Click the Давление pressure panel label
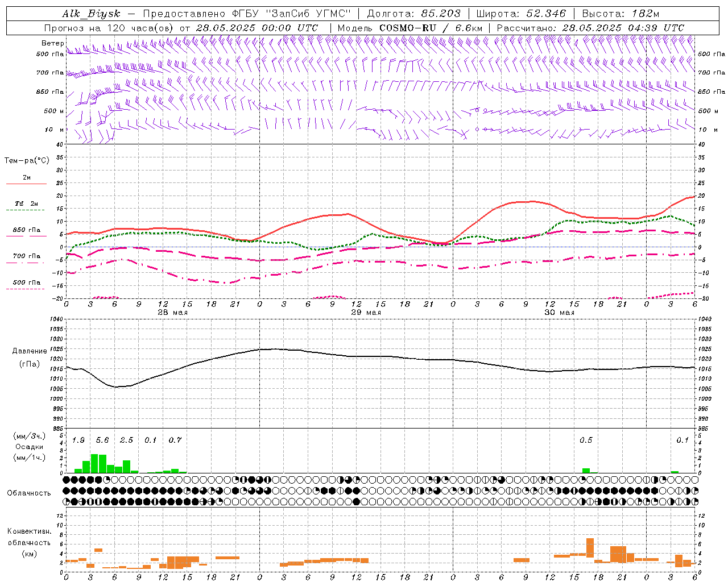The height and width of the screenshot is (582, 728). [x=30, y=351]
